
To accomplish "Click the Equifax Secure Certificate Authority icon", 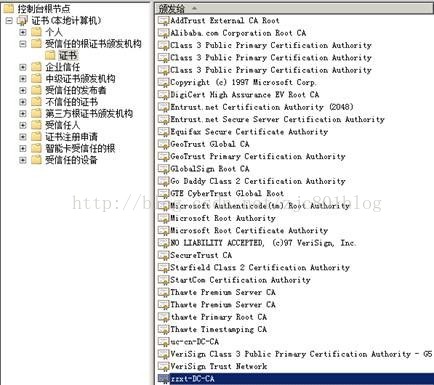I will pyautogui.click(x=163, y=132).
